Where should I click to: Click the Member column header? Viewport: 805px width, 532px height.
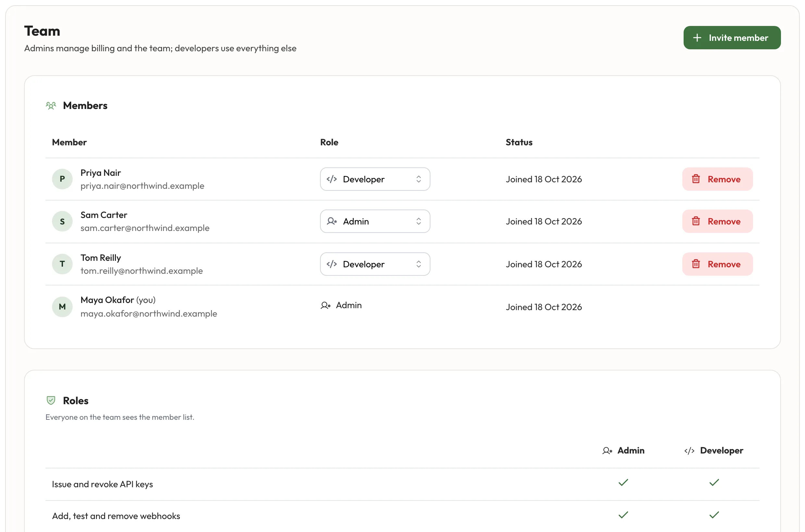pos(69,142)
